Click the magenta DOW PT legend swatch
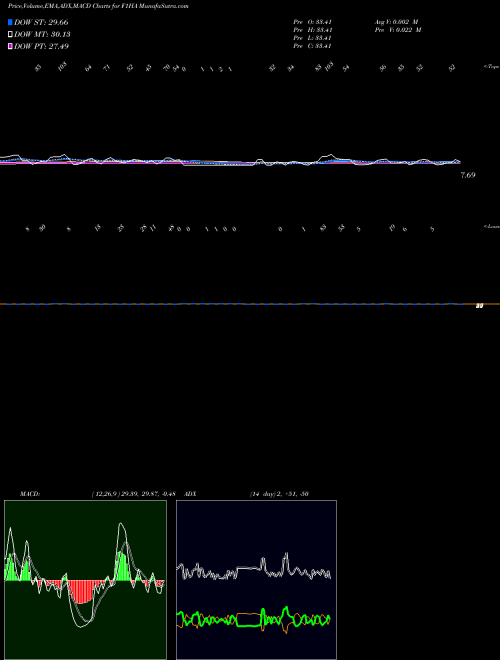This screenshot has width=500, height=660. (x=10, y=46)
